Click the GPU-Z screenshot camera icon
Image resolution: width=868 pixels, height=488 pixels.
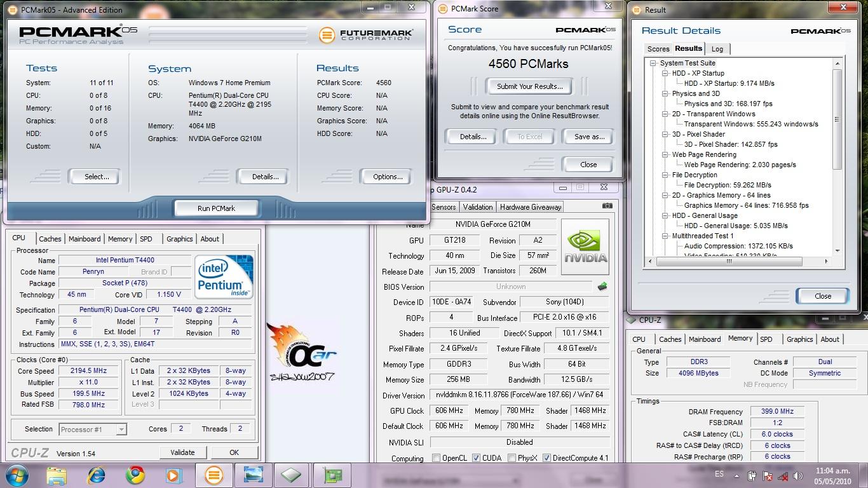[607, 206]
